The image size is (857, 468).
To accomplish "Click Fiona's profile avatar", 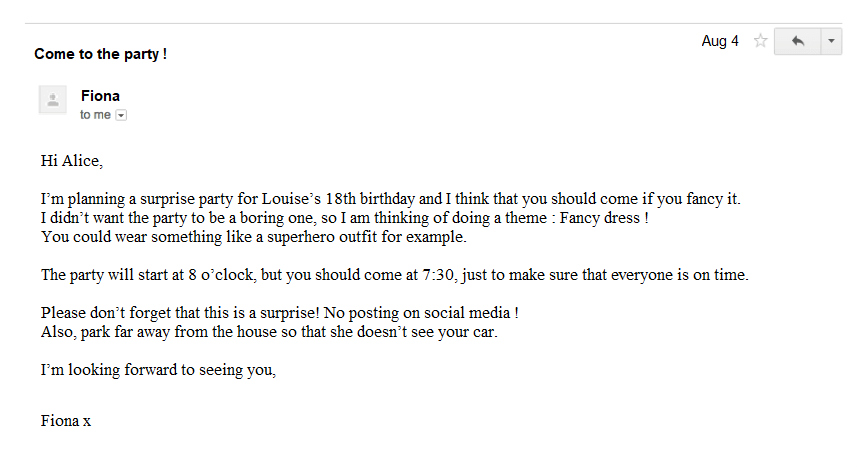I will [x=52, y=100].
